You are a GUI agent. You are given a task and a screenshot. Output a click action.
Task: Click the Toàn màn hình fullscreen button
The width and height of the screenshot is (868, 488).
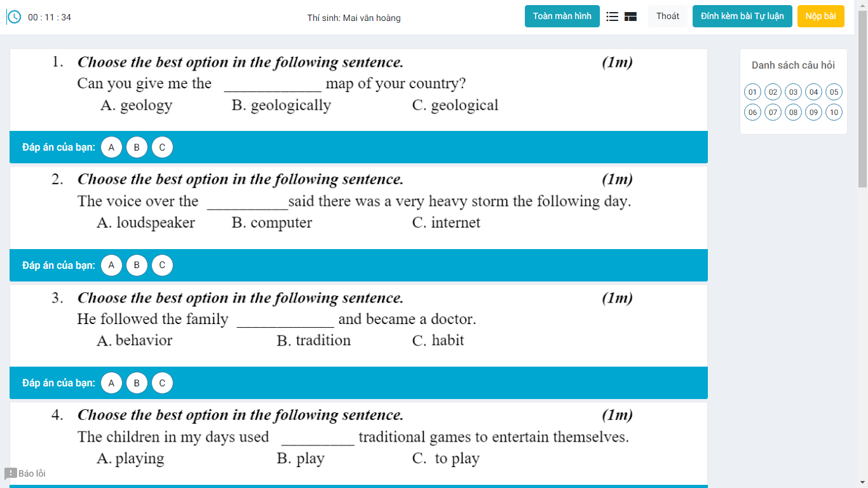(562, 17)
